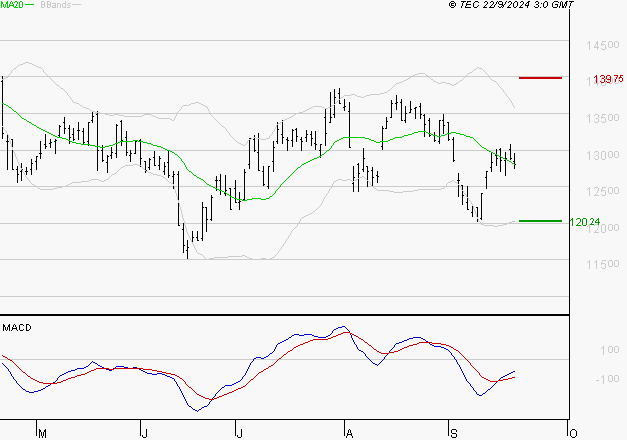Click the MACD panel title
Screen dimensions: 627x440
click(x=17, y=328)
